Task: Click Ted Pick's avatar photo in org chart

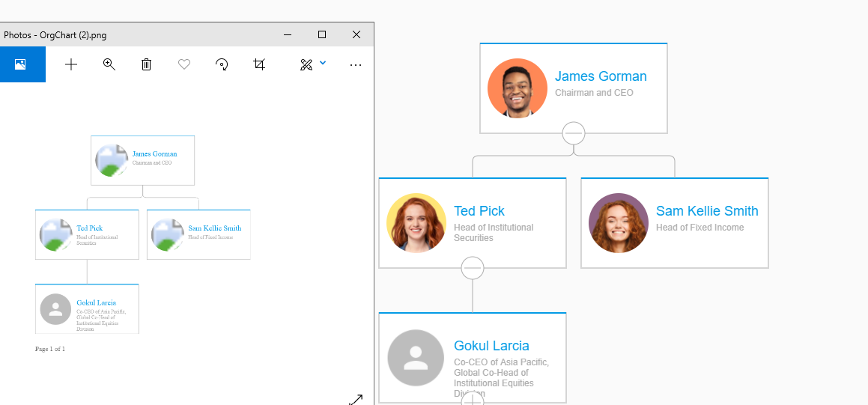Action: click(416, 223)
